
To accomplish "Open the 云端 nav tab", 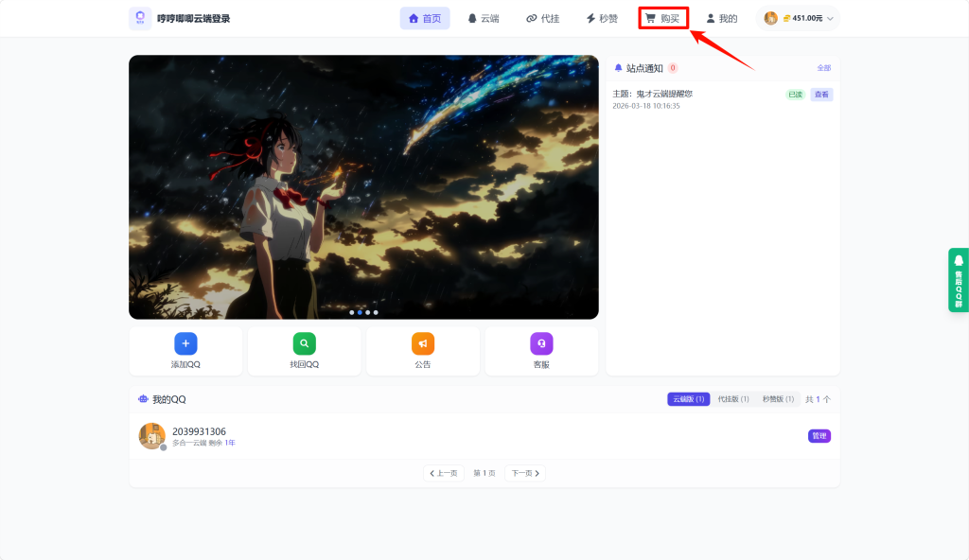I will point(484,19).
